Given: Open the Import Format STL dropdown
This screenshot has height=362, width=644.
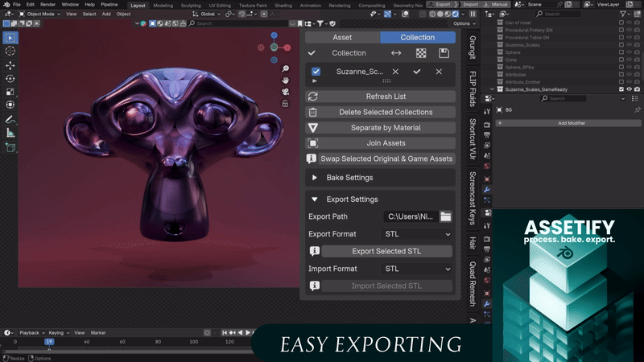Looking at the screenshot, I should (416, 269).
